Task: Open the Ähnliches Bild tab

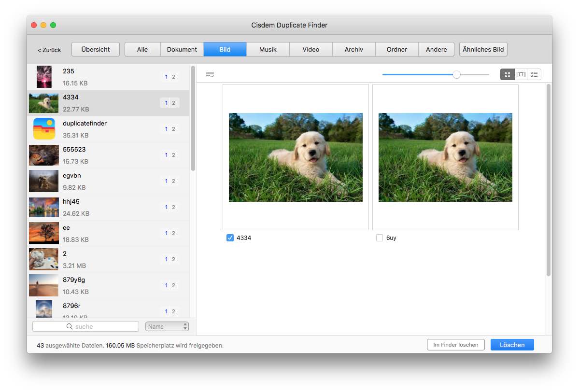Action: 483,49
